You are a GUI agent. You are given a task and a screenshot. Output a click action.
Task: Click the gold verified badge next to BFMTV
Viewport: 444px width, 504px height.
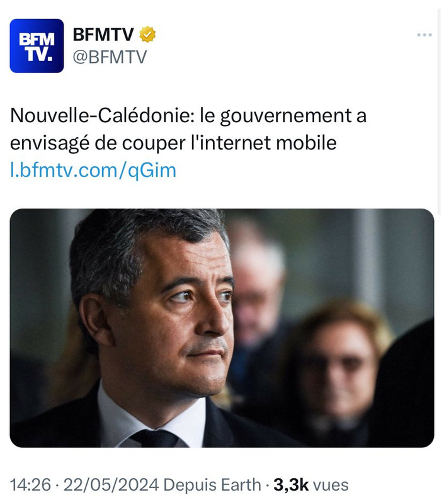(x=147, y=34)
